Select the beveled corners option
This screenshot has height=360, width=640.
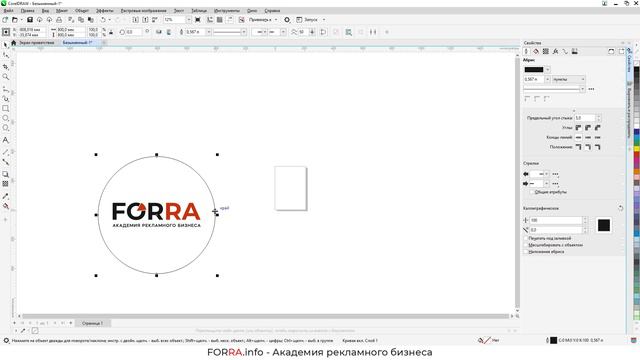tap(598, 128)
